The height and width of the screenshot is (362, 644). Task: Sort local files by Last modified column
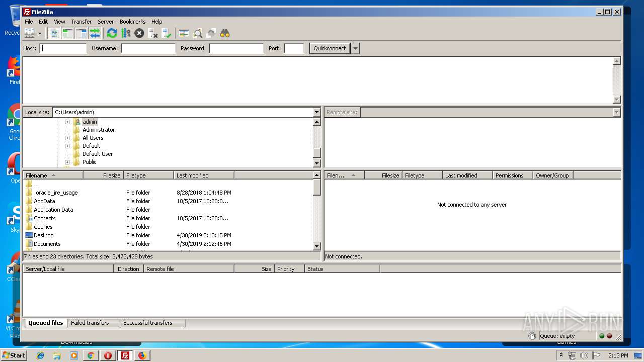click(204, 175)
